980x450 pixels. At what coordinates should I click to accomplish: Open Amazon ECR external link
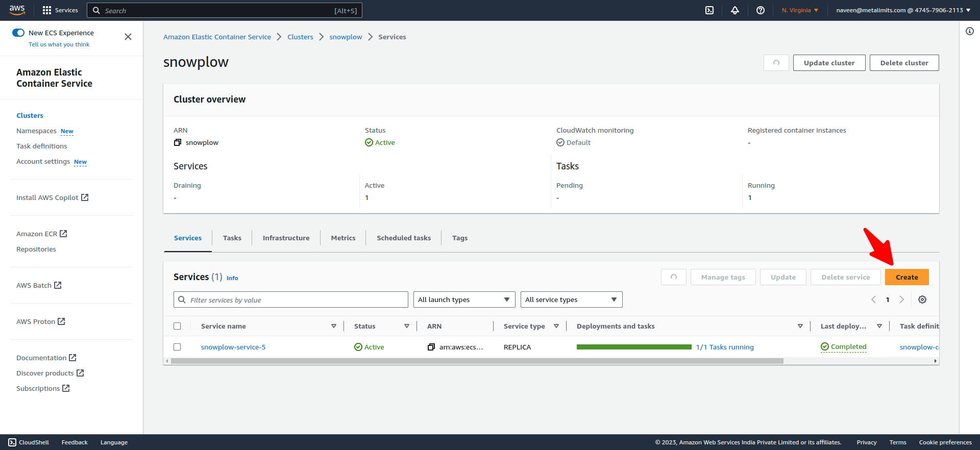(x=42, y=234)
